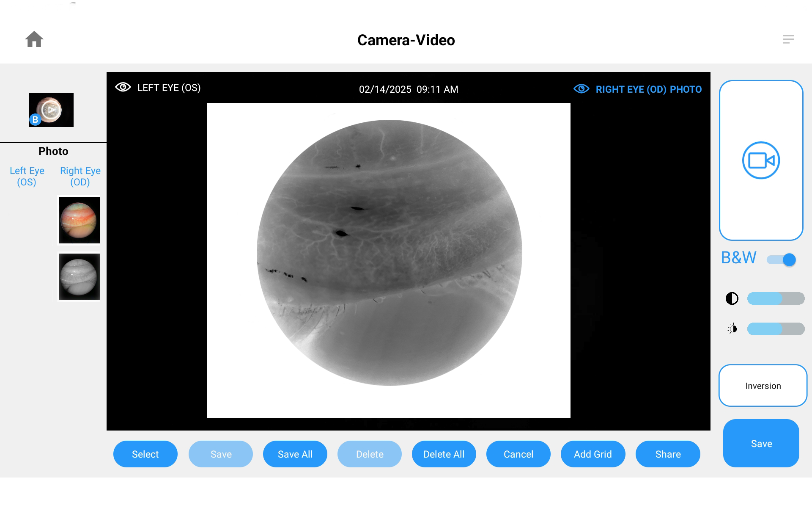Screen dimensions: 812x508
Task: Click the video camera record icon
Action: tap(761, 160)
